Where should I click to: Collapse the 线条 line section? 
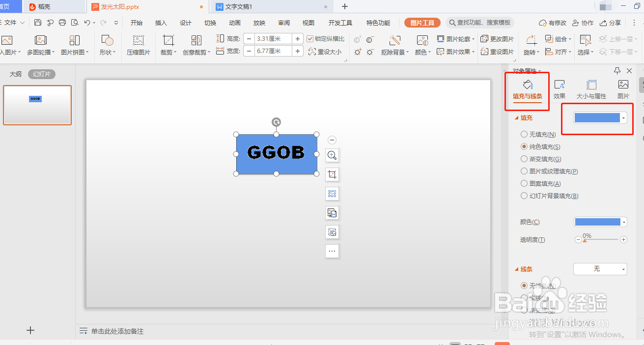[516, 269]
